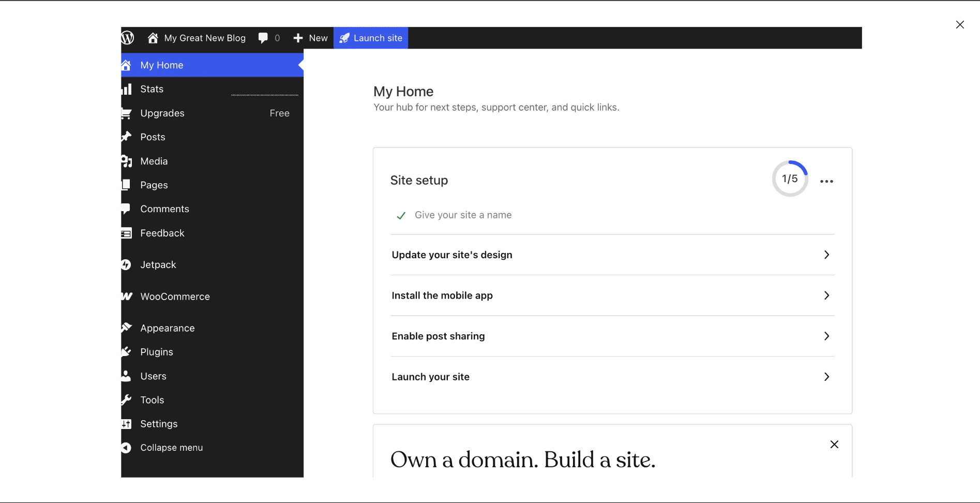Click the Plugins plug icon
Viewport: 980px width, 503px height.
[x=126, y=352]
